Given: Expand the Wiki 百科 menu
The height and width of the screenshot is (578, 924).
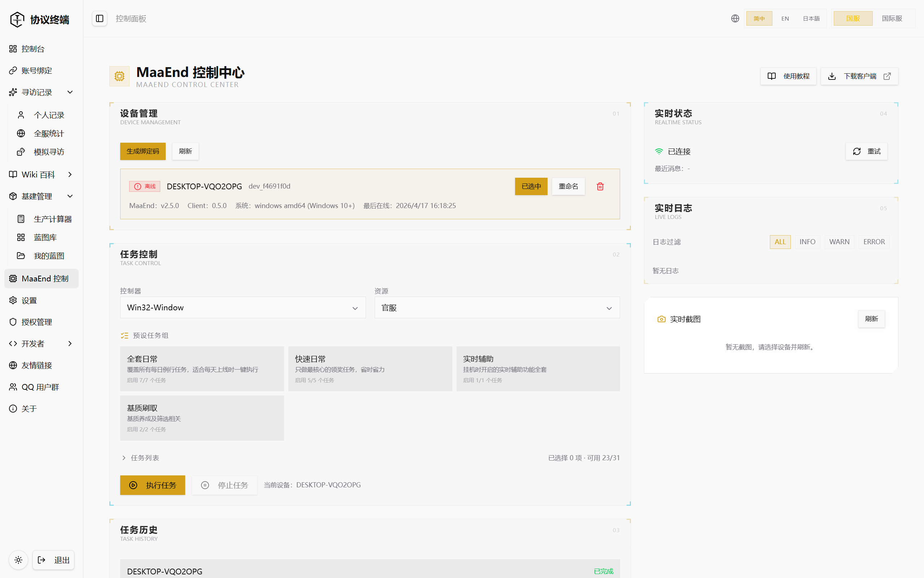Looking at the screenshot, I should pyautogui.click(x=41, y=175).
